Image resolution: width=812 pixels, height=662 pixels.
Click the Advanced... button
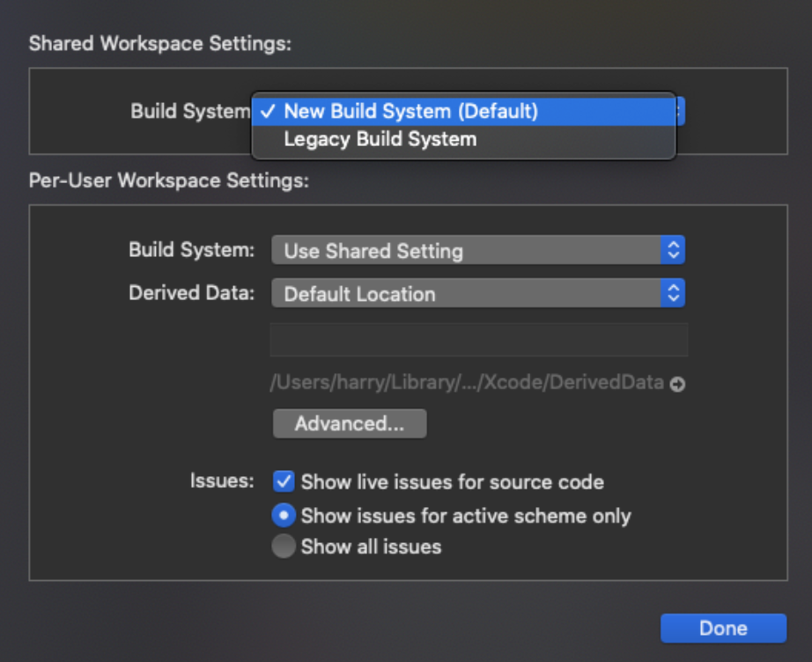pos(350,424)
